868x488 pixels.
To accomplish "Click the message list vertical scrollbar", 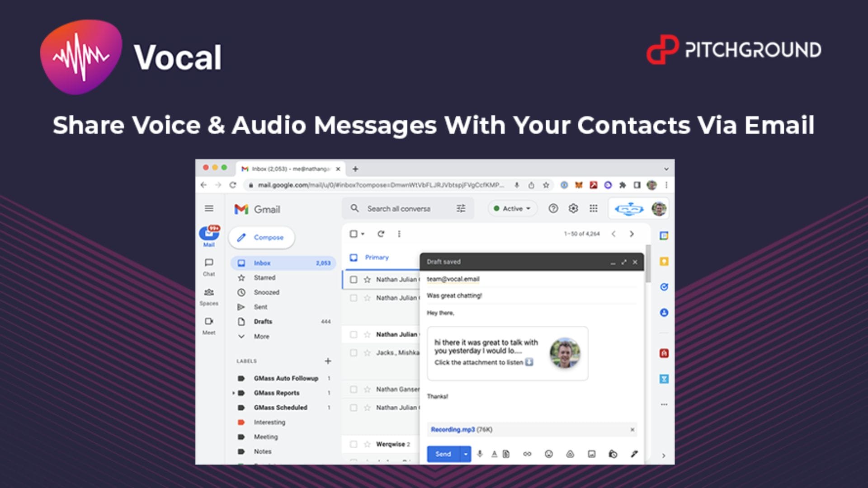I will 648,264.
